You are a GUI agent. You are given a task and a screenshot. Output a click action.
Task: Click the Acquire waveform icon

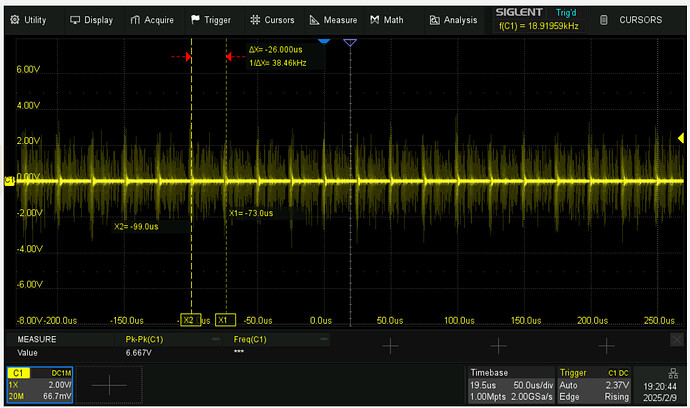135,20
